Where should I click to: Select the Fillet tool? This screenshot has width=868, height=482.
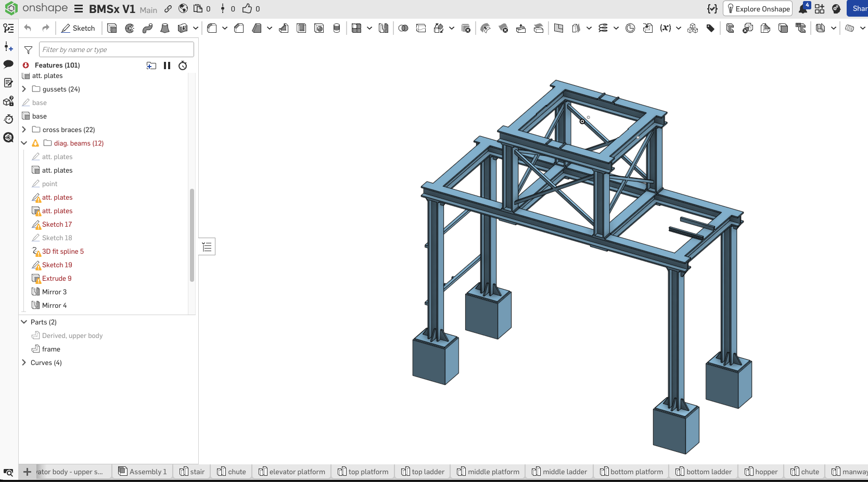(x=212, y=28)
